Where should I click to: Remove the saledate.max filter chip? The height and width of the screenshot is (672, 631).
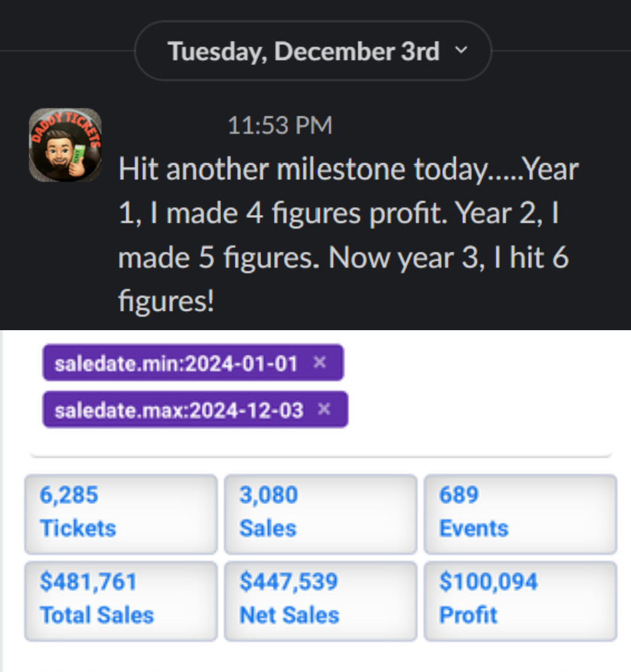point(324,410)
